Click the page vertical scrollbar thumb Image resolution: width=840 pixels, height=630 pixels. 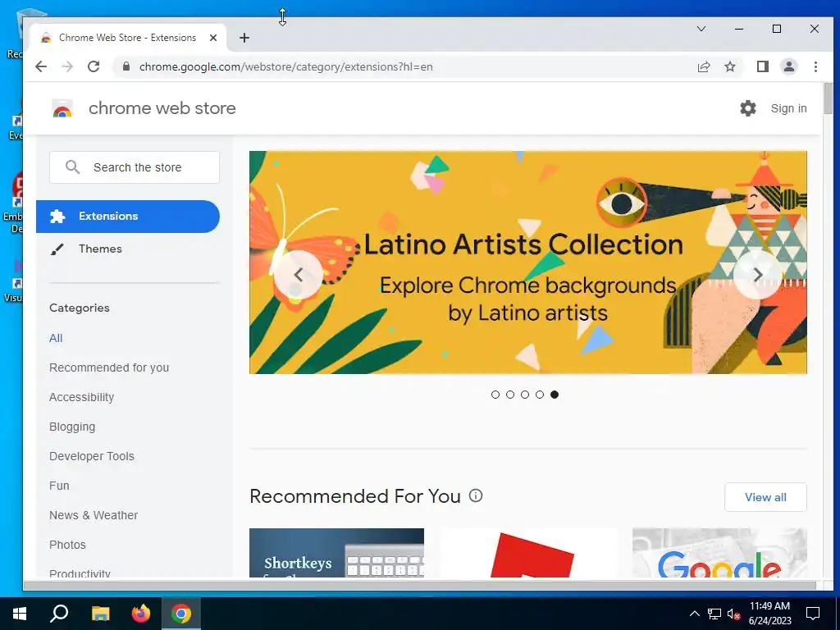click(829, 98)
